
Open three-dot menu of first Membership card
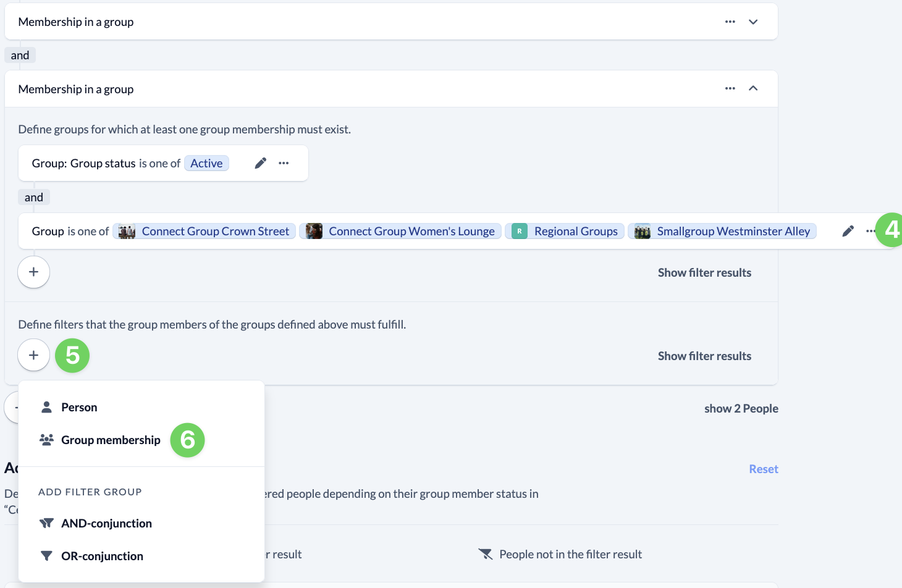(x=730, y=22)
